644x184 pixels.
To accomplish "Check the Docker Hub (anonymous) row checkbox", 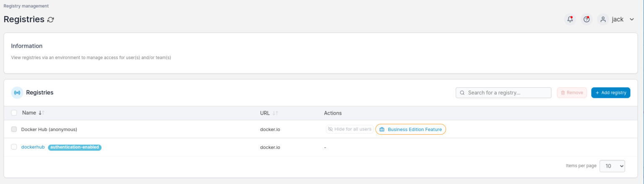I will click(14, 130).
